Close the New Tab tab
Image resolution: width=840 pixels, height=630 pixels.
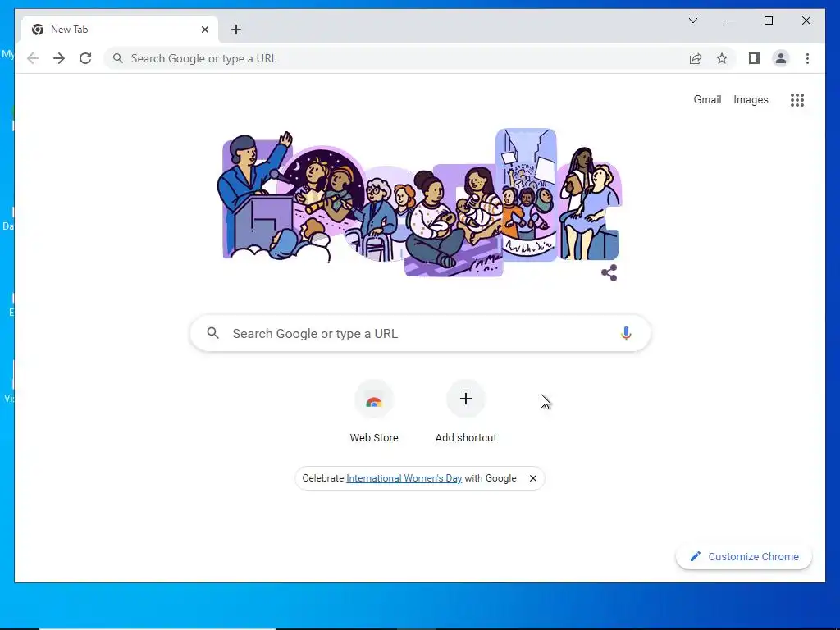204,30
